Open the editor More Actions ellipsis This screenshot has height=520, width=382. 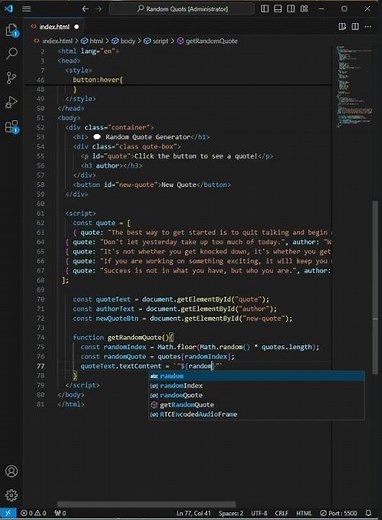368,27
